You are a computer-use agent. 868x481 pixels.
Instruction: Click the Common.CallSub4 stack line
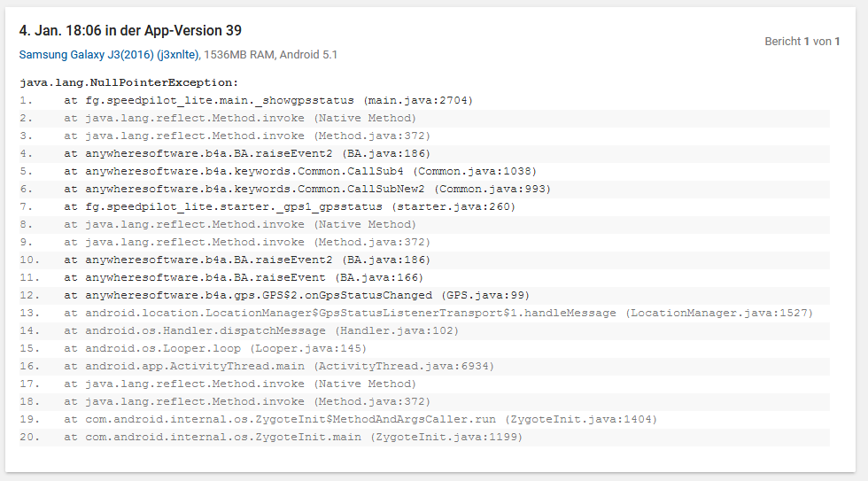click(x=300, y=171)
